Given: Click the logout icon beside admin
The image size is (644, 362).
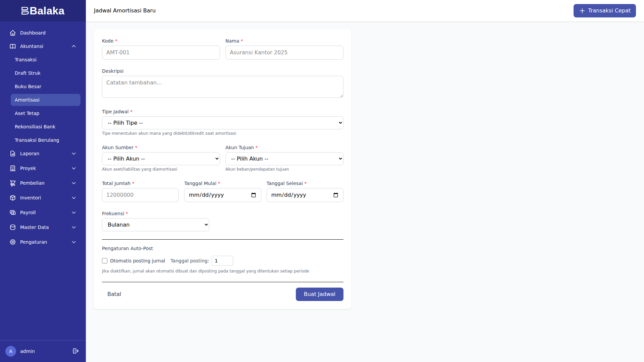Looking at the screenshot, I should coord(75,351).
